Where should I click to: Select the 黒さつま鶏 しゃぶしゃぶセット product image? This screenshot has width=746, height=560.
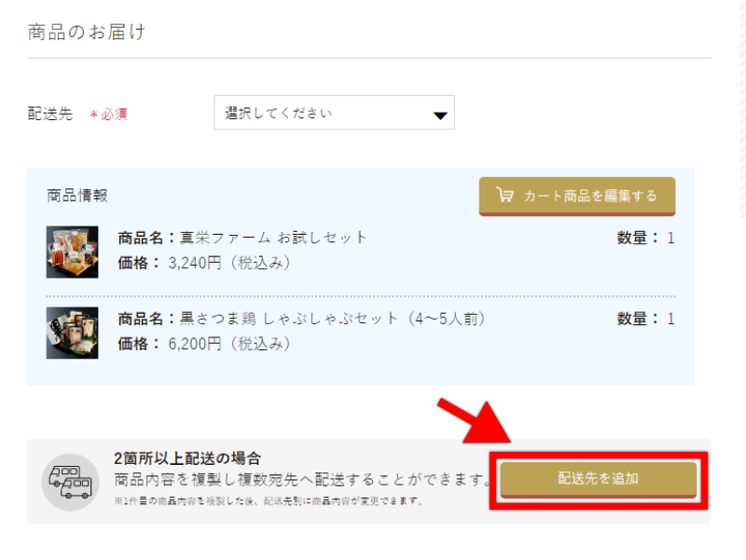pos(71,333)
